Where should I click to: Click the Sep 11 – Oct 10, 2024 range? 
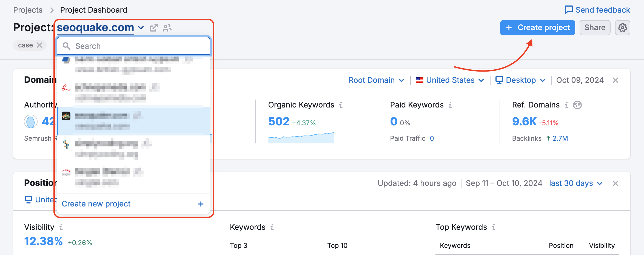(504, 183)
